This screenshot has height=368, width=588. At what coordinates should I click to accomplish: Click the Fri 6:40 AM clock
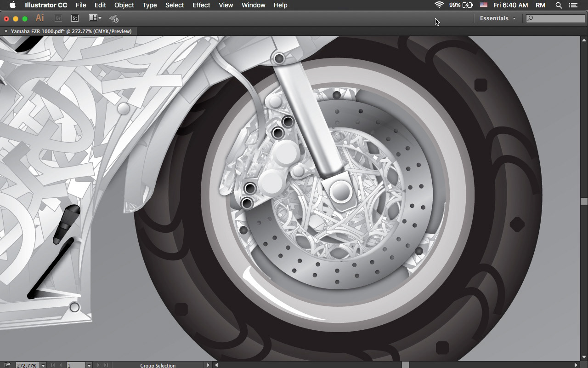(x=510, y=5)
